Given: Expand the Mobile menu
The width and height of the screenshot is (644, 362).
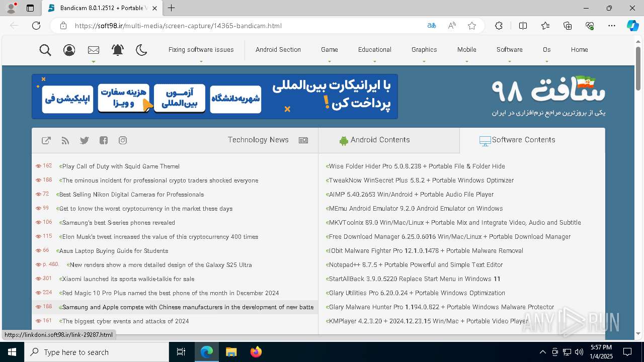Looking at the screenshot, I should tap(467, 50).
